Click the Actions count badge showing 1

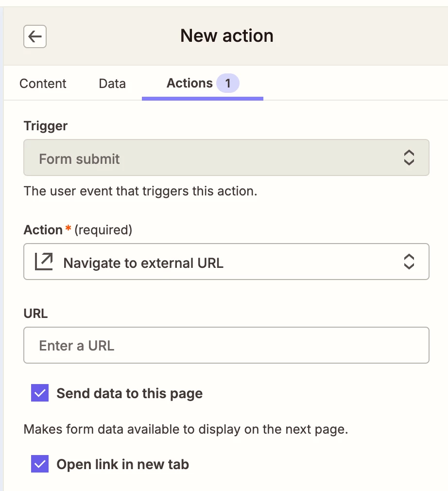[228, 83]
